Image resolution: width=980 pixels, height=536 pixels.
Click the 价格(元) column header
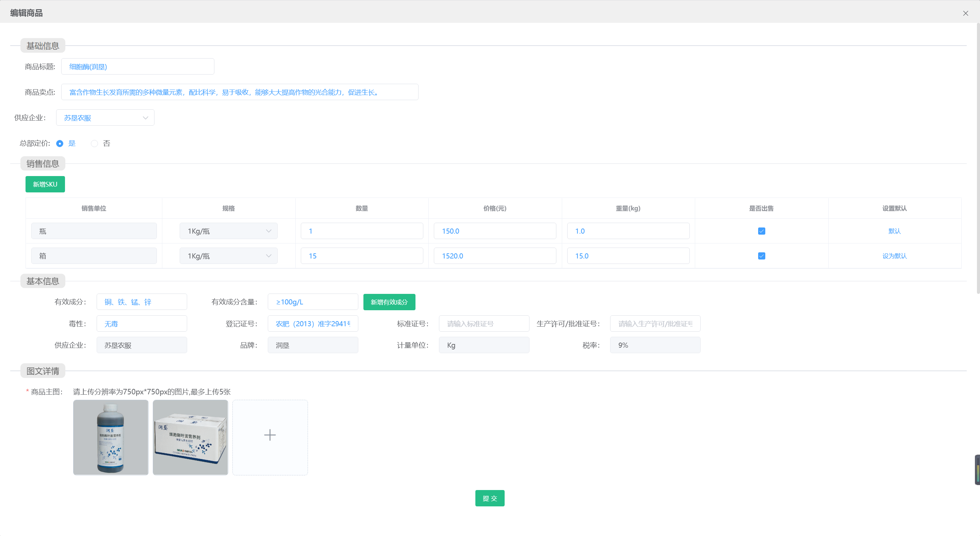(494, 208)
